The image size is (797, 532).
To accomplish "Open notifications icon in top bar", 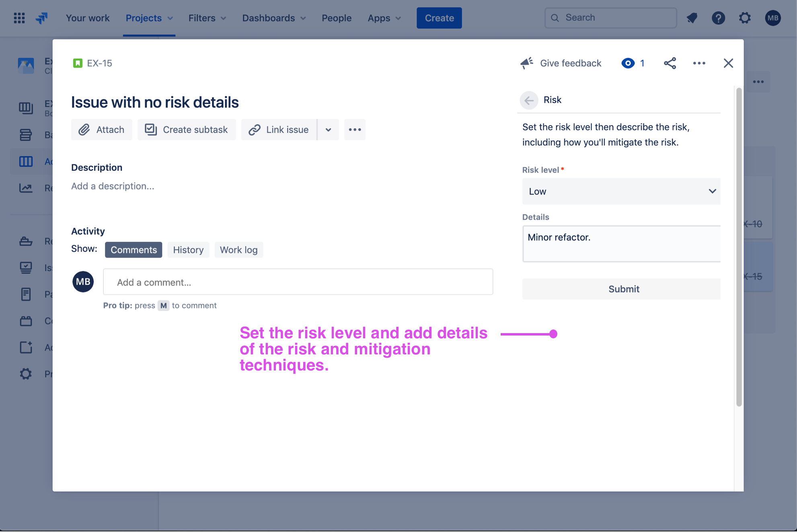I will 692,18.
